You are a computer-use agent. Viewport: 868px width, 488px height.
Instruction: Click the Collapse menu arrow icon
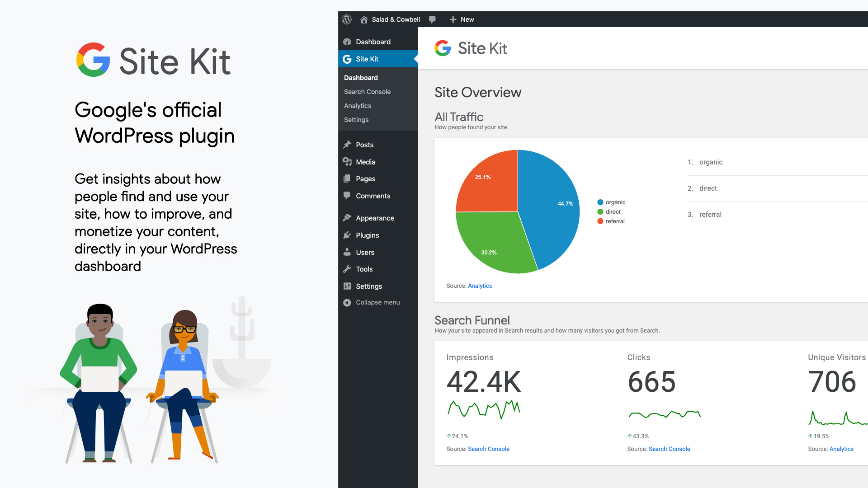347,303
